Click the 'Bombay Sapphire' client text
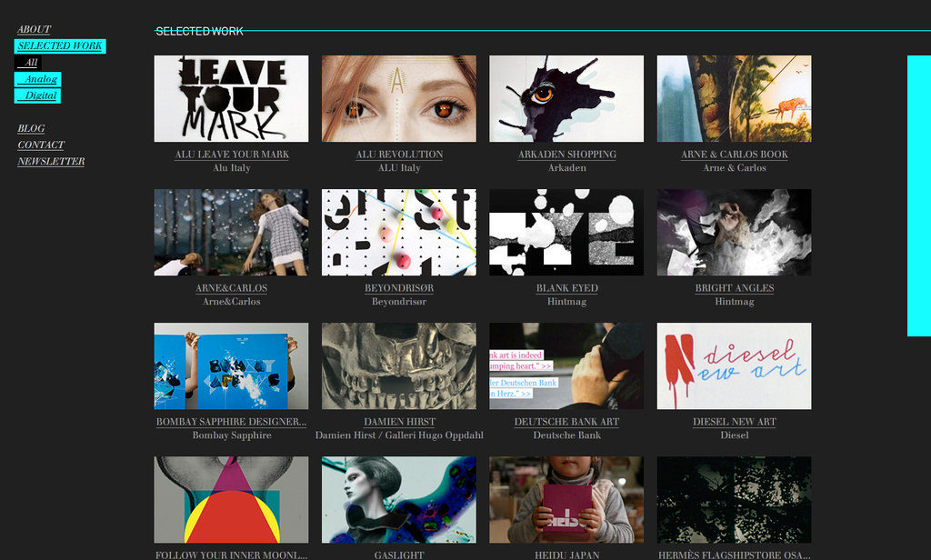The width and height of the screenshot is (931, 560). coord(232,435)
